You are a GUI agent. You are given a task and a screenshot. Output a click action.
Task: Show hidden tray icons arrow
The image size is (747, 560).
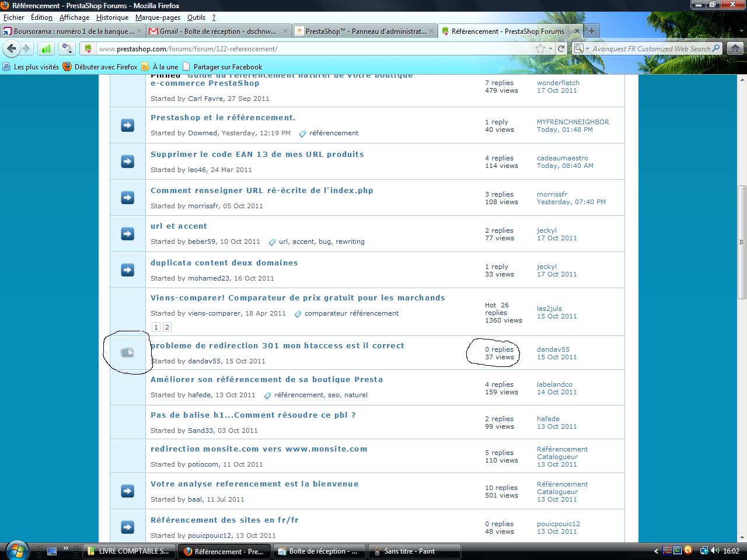tap(655, 551)
